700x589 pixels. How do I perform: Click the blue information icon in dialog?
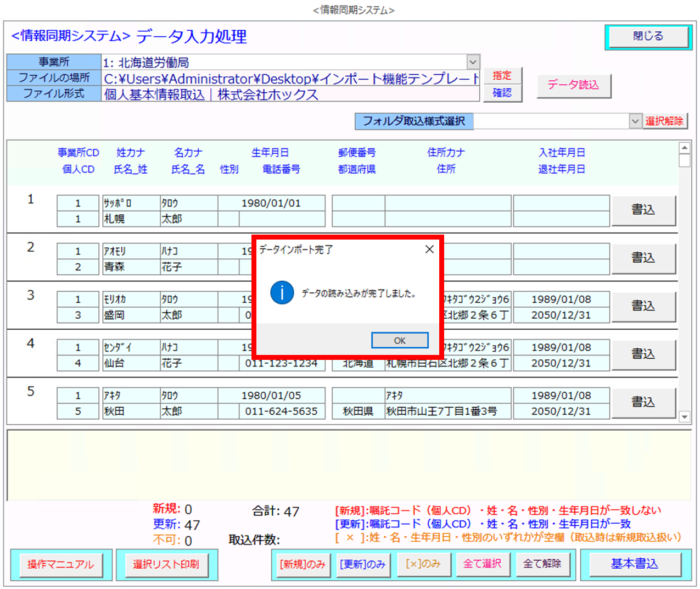tap(282, 293)
